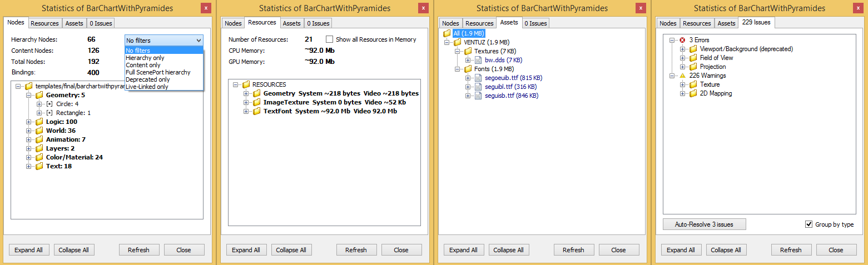Expand the Logic: 100 tree node
868x265 pixels.
(x=29, y=122)
